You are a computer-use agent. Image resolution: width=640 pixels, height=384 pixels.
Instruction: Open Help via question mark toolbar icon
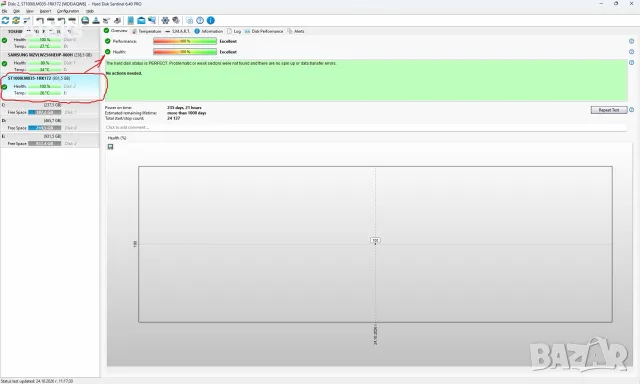[200, 20]
